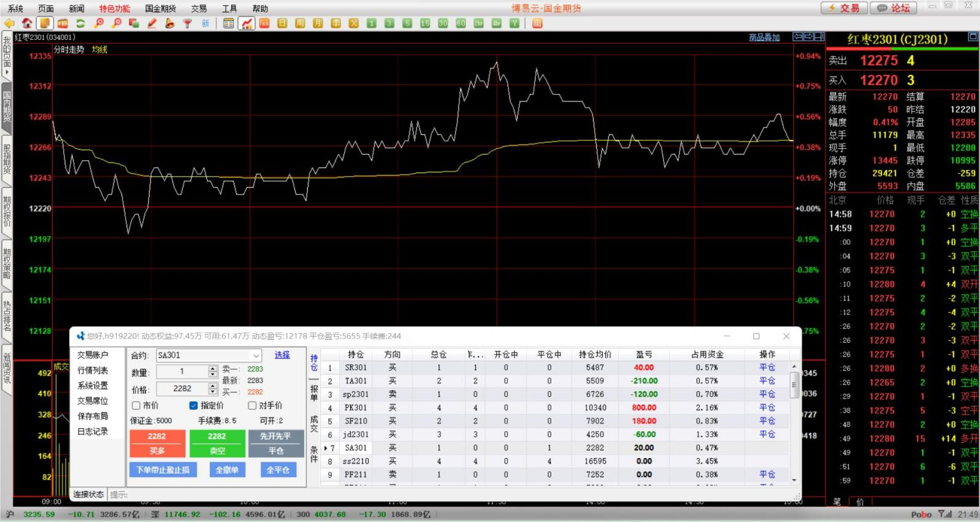Open the 工具 menu
Image resolution: width=980 pixels, height=522 pixels.
point(229,9)
